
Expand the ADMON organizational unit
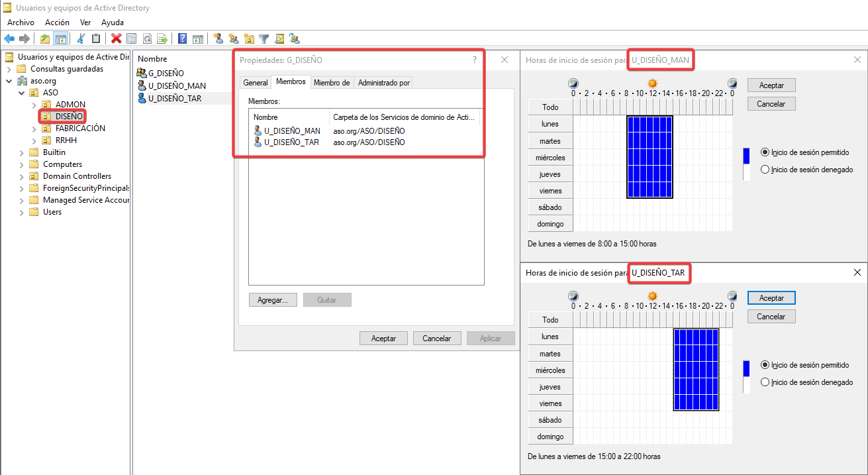click(34, 105)
